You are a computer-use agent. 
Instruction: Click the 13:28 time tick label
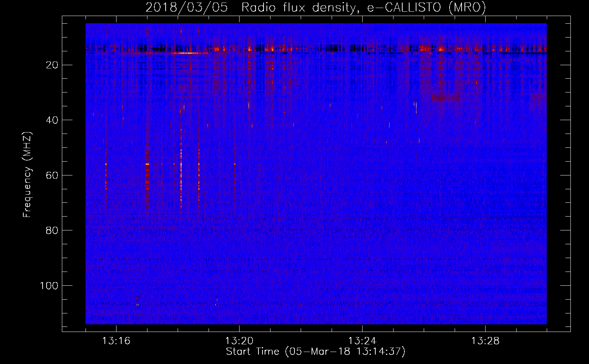[x=485, y=341]
